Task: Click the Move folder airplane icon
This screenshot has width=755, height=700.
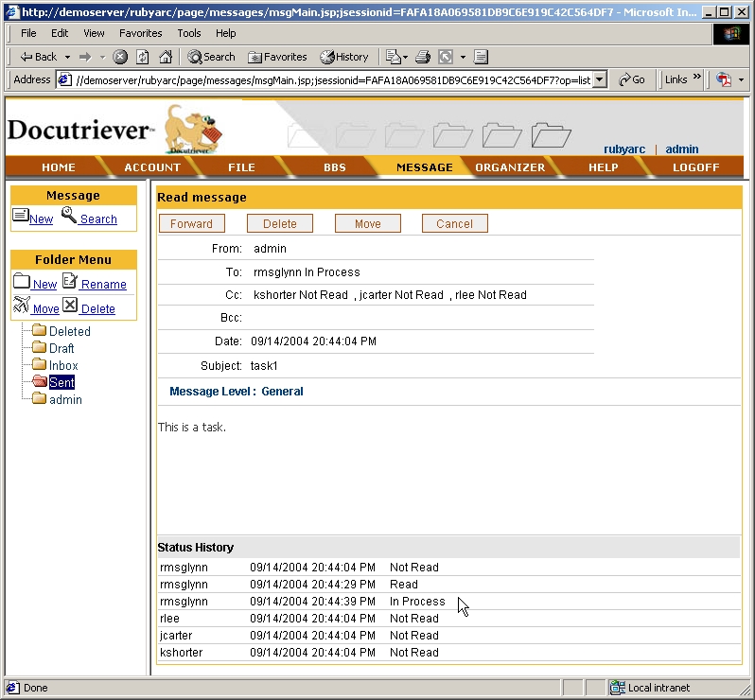Action: [22, 306]
